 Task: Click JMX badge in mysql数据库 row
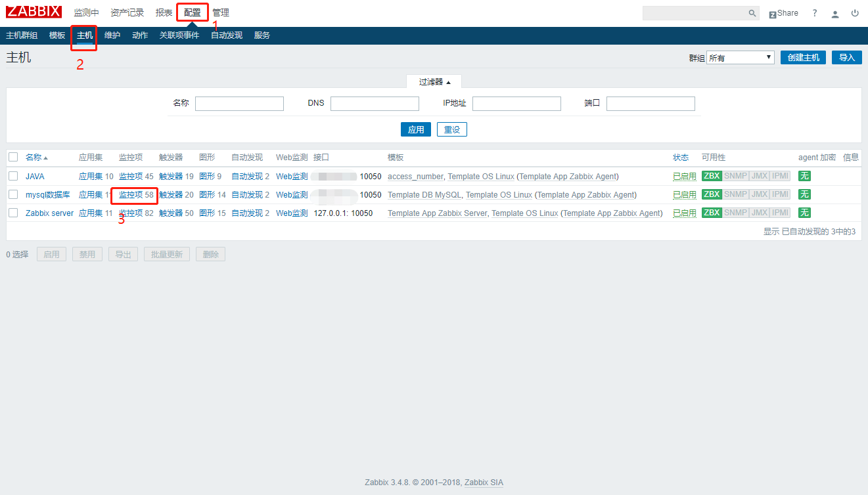(x=759, y=194)
